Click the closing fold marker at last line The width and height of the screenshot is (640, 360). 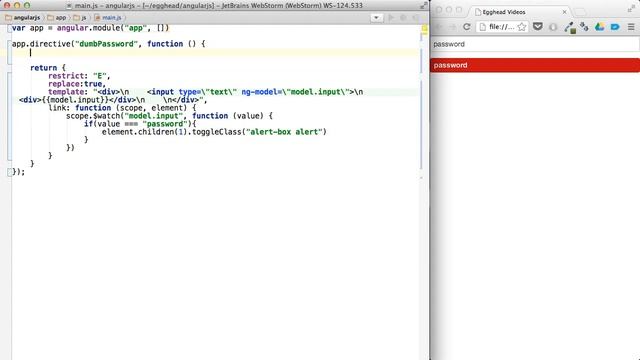9,172
